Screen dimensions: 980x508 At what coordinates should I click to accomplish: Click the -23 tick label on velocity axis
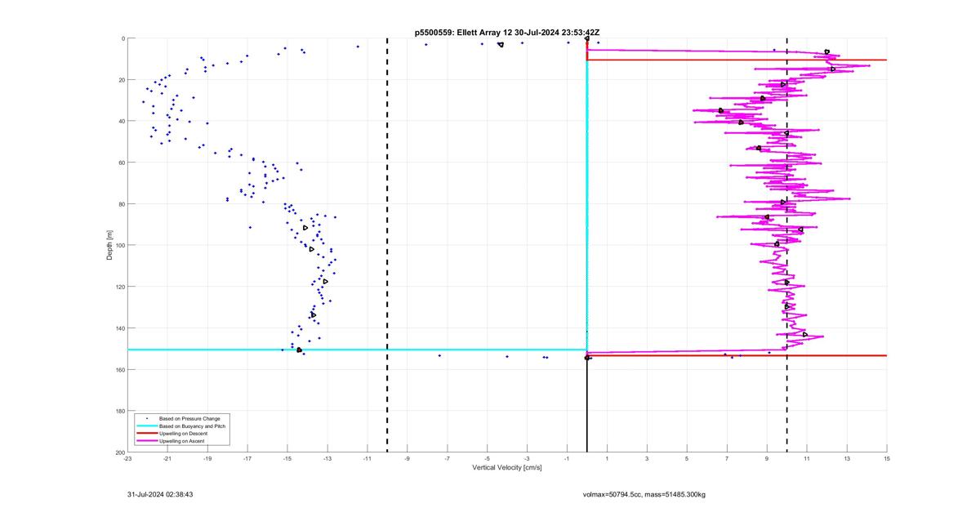(x=127, y=458)
